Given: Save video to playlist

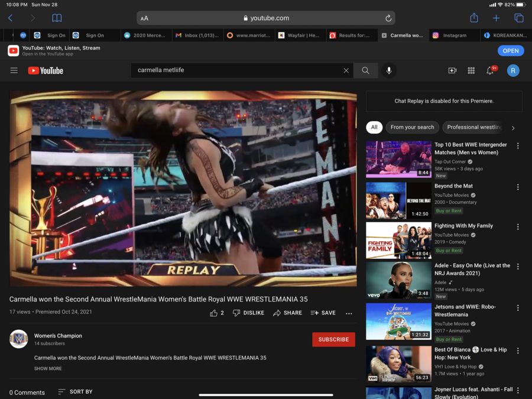Looking at the screenshot, I should (323, 313).
